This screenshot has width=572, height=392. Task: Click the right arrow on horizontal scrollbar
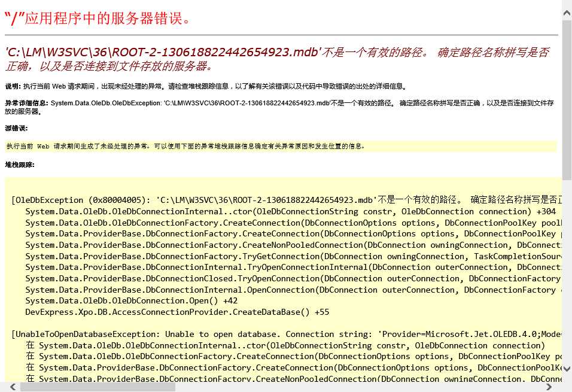coord(548,387)
